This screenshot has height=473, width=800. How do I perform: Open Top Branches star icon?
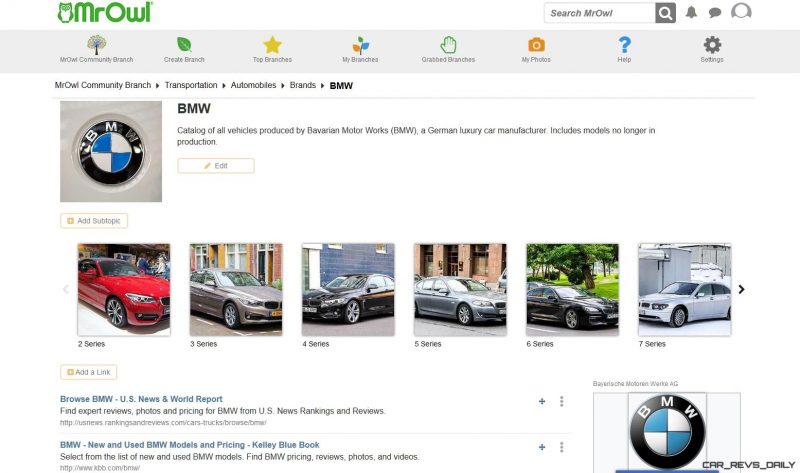pos(272,45)
